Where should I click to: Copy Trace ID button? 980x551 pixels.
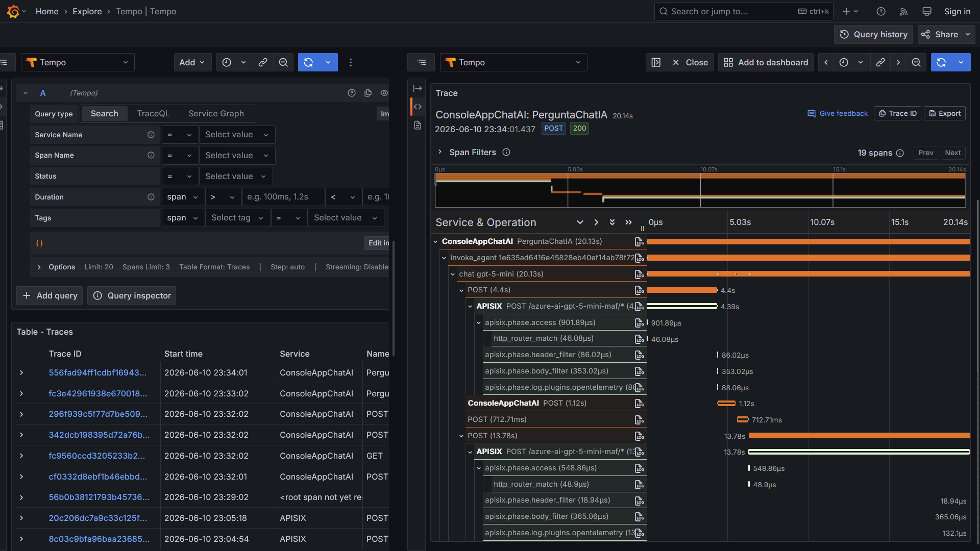click(x=897, y=113)
